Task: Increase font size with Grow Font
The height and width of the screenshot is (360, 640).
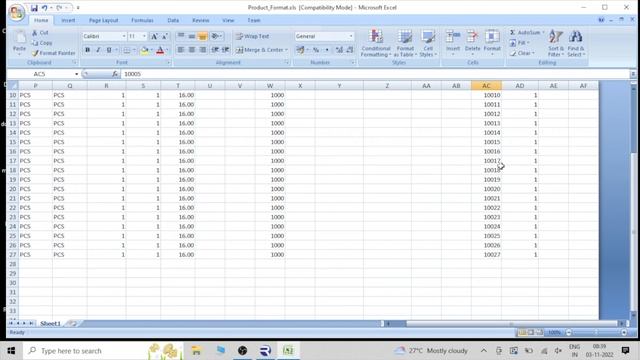Action: tap(154, 36)
